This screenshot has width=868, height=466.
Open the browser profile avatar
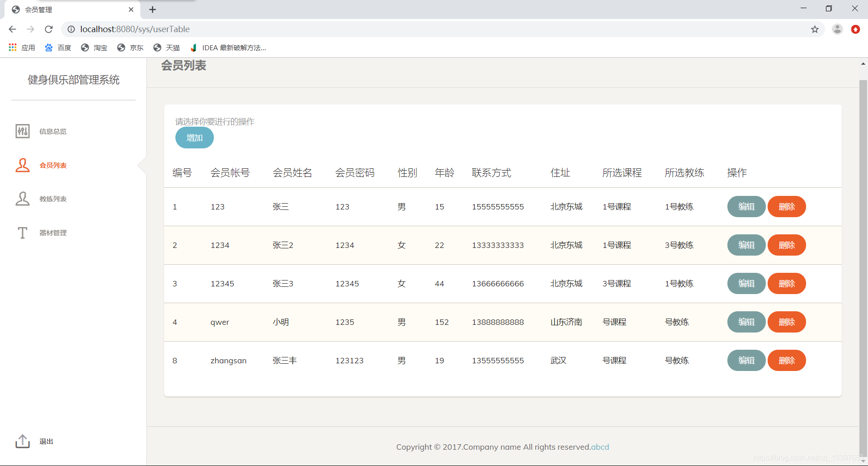click(837, 29)
